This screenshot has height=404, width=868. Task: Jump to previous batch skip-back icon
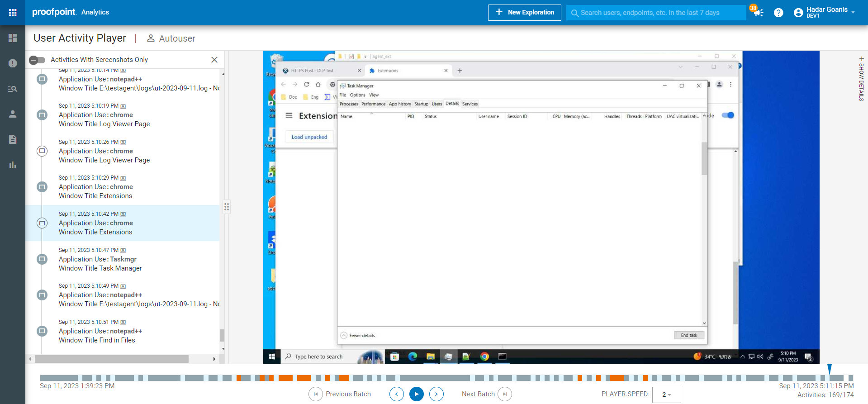coord(316,394)
